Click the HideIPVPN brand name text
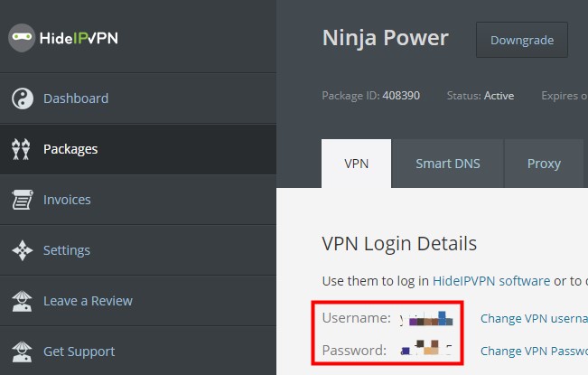 click(79, 38)
